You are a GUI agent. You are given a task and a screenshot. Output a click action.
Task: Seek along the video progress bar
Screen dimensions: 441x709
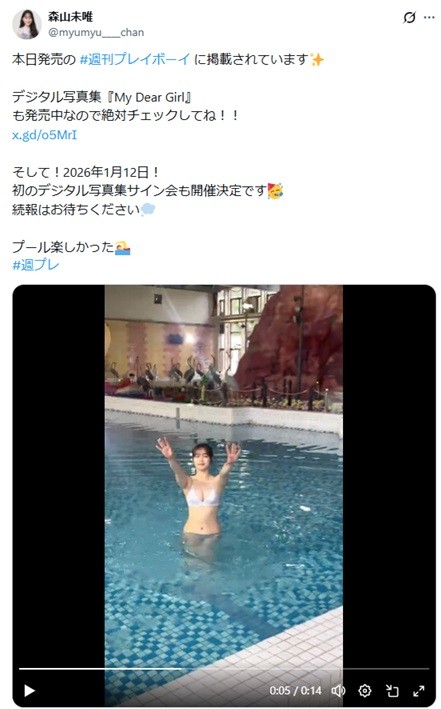224,668
